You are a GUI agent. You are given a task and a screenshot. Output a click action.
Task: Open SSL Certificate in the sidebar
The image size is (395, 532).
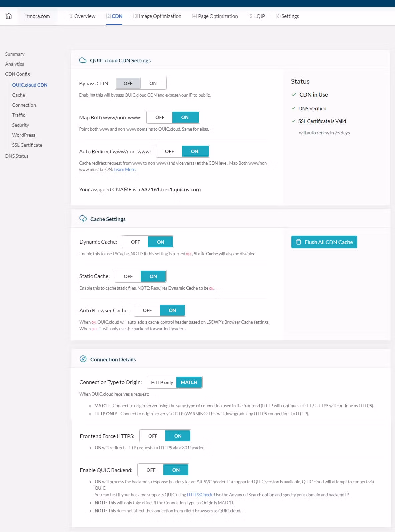coord(27,145)
